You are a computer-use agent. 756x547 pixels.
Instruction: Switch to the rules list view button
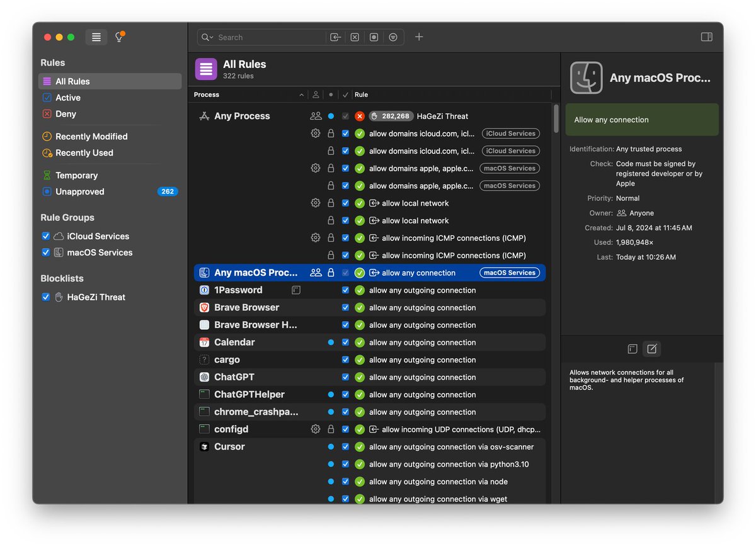pyautogui.click(x=96, y=37)
